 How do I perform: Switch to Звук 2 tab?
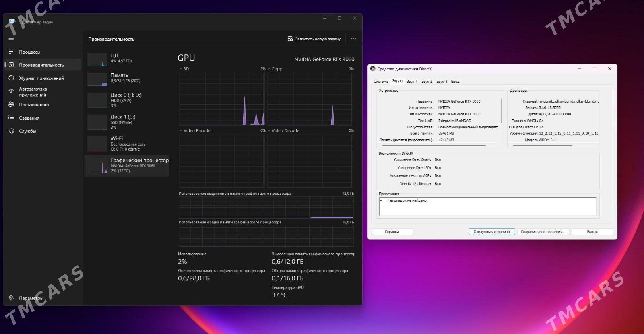click(427, 81)
